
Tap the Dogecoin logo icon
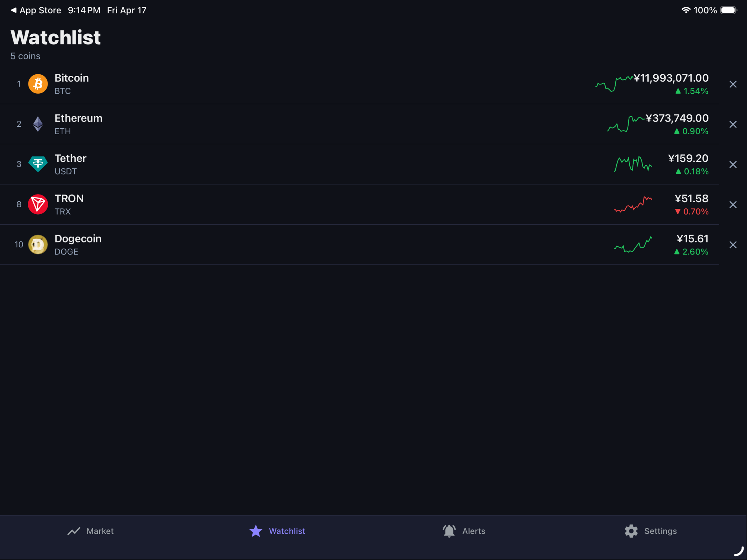[x=38, y=244]
